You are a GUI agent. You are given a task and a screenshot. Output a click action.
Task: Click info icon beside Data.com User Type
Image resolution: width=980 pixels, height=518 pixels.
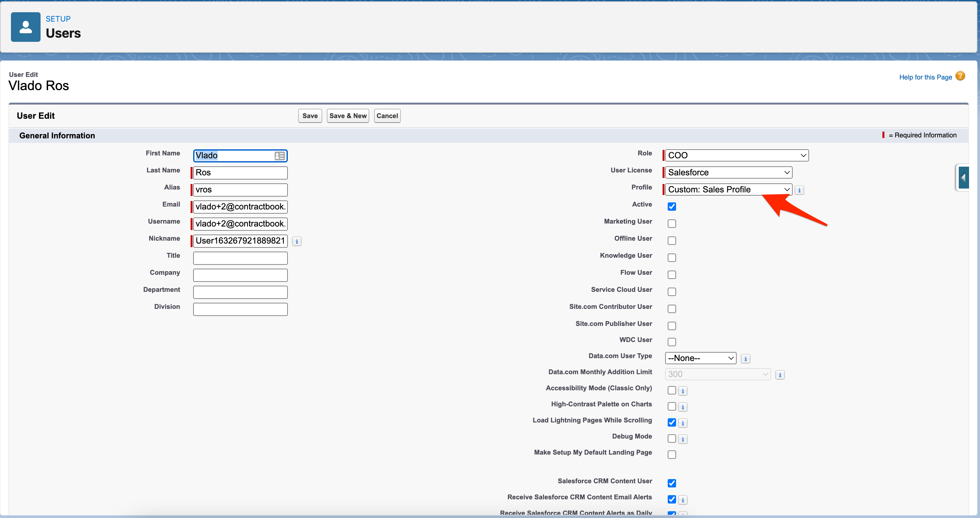click(x=745, y=359)
